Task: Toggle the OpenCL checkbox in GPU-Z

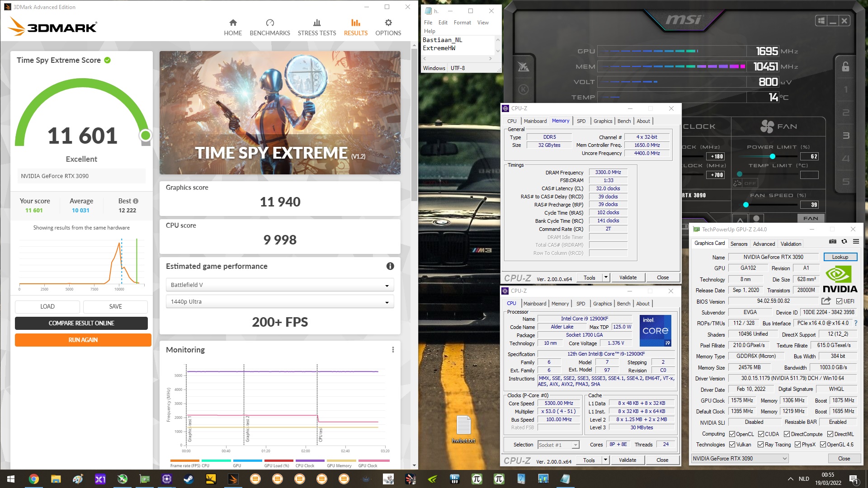Action: [732, 434]
